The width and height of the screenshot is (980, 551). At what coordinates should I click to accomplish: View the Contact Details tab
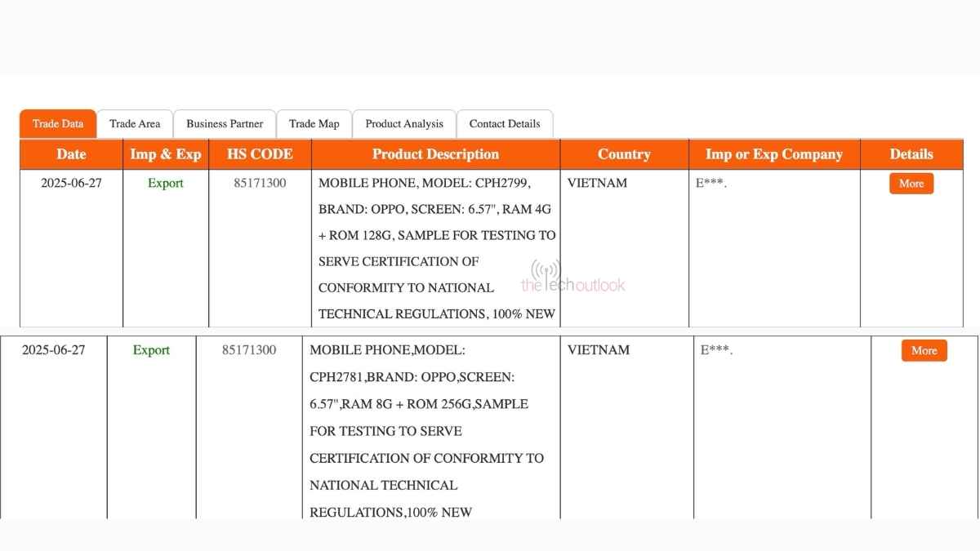[505, 124]
